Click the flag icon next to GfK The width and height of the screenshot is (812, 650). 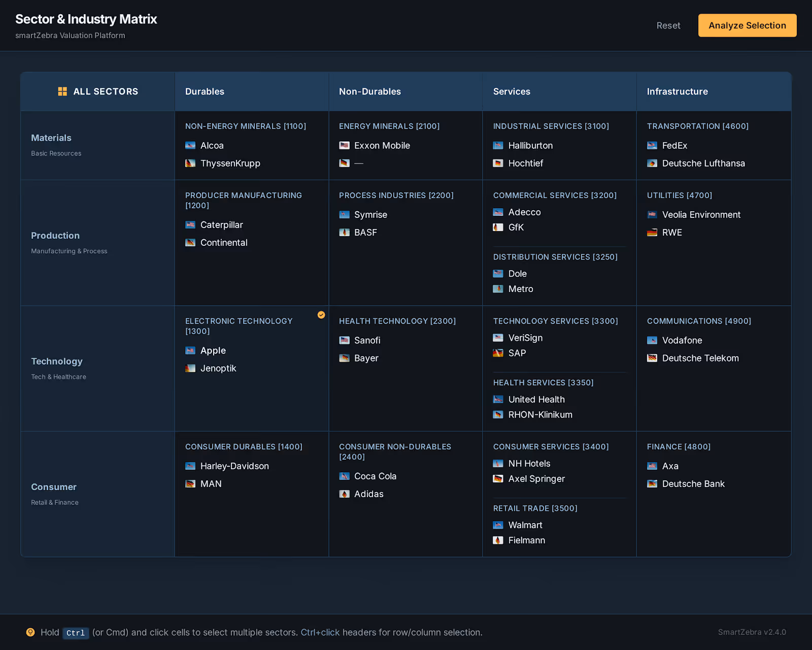click(498, 227)
